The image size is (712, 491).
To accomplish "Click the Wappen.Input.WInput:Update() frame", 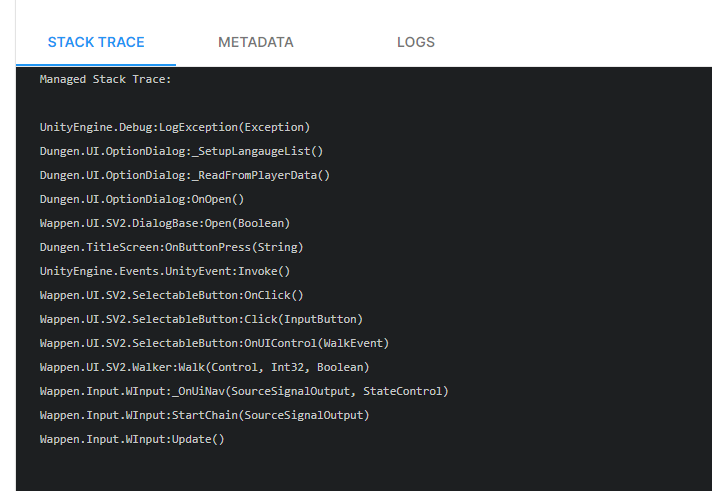I will coord(132,439).
